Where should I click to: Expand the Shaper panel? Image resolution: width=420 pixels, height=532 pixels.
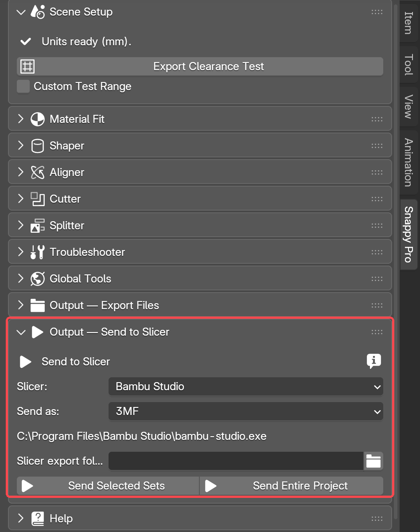click(x=20, y=146)
